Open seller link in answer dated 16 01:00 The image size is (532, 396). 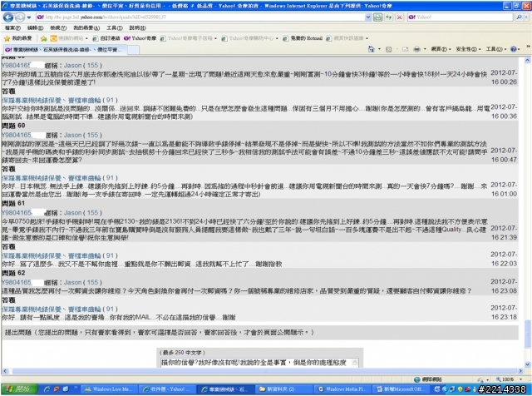click(52, 178)
